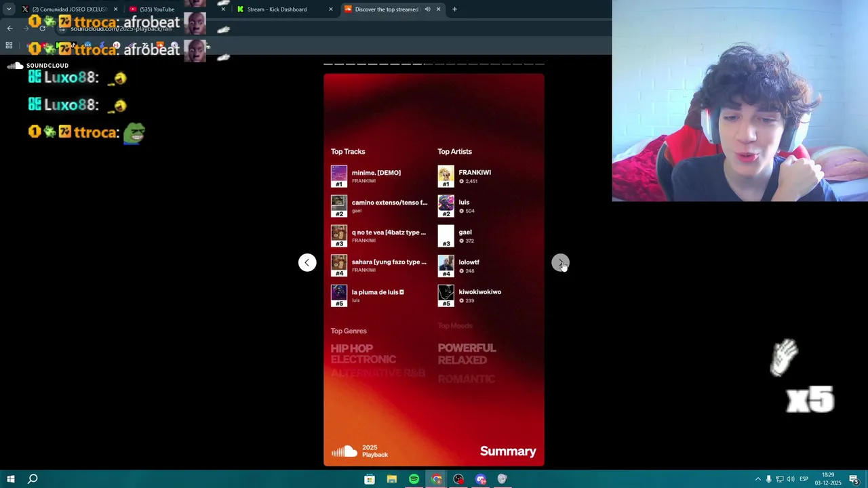The height and width of the screenshot is (488, 868).
Task: Click the artist name lolowtf
Action: click(469, 262)
